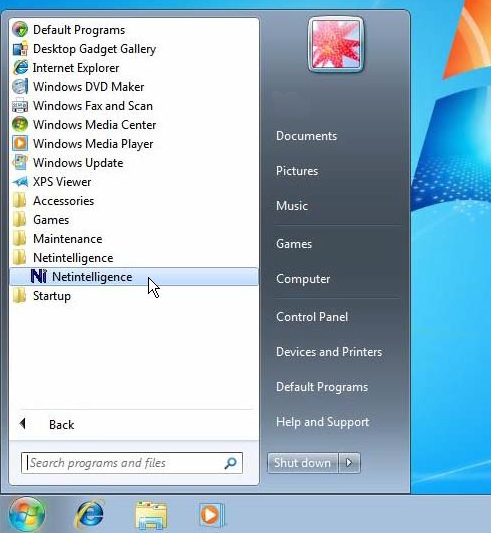Image resolution: width=491 pixels, height=533 pixels.
Task: Expand the Accessories folder label
Action: [64, 201]
